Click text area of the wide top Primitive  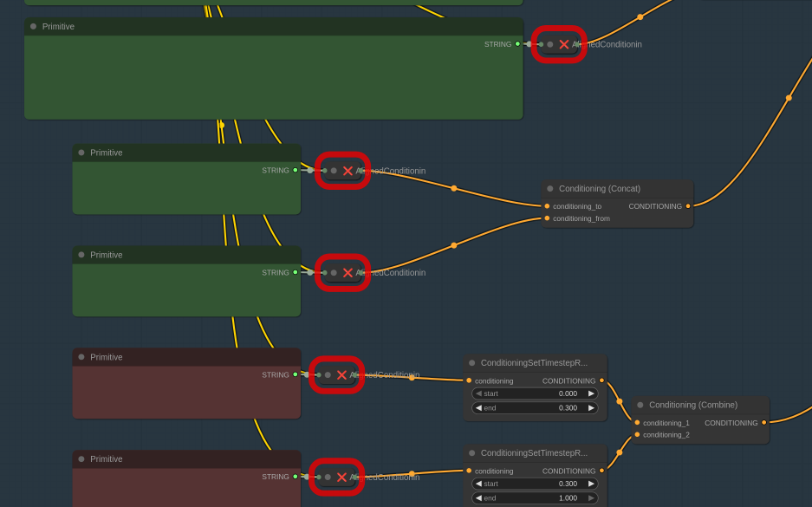274,86
